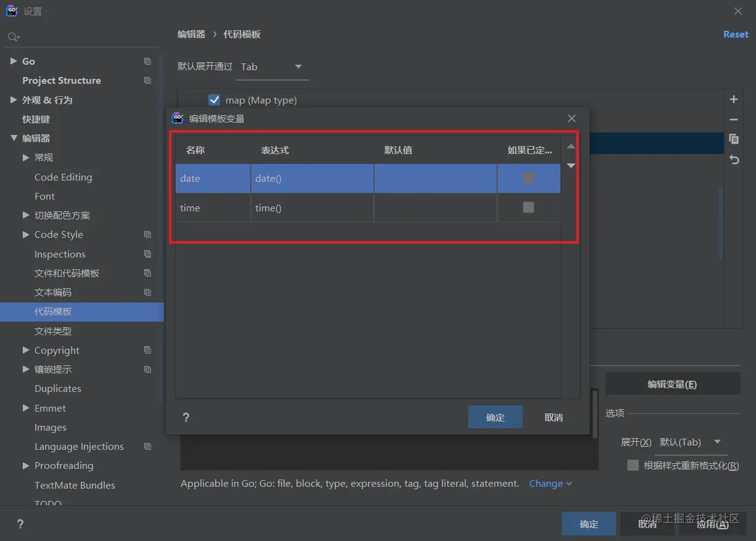This screenshot has width=756, height=541.
Task: Click the project-level icon beside 镶嵌提示
Action: click(147, 369)
